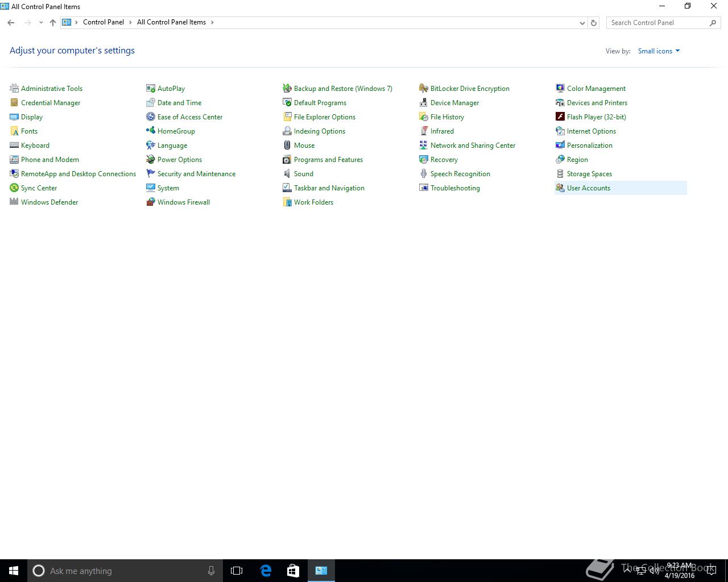Focus the Search Control Panel field
Viewport: 728px width, 582px height.
tap(663, 23)
